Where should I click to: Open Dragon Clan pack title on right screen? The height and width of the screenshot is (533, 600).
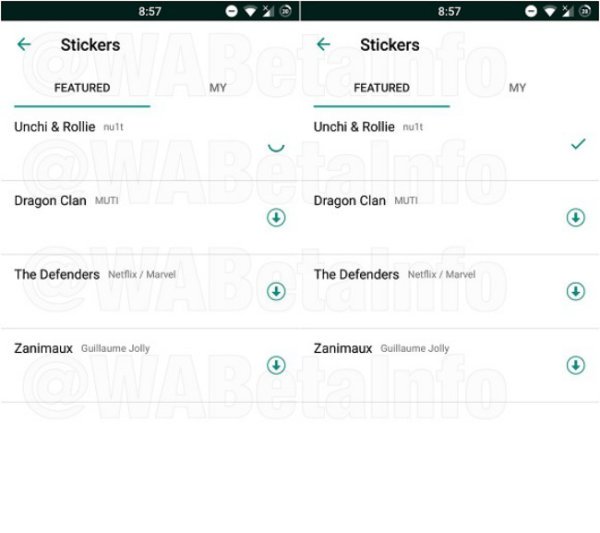pyautogui.click(x=350, y=200)
